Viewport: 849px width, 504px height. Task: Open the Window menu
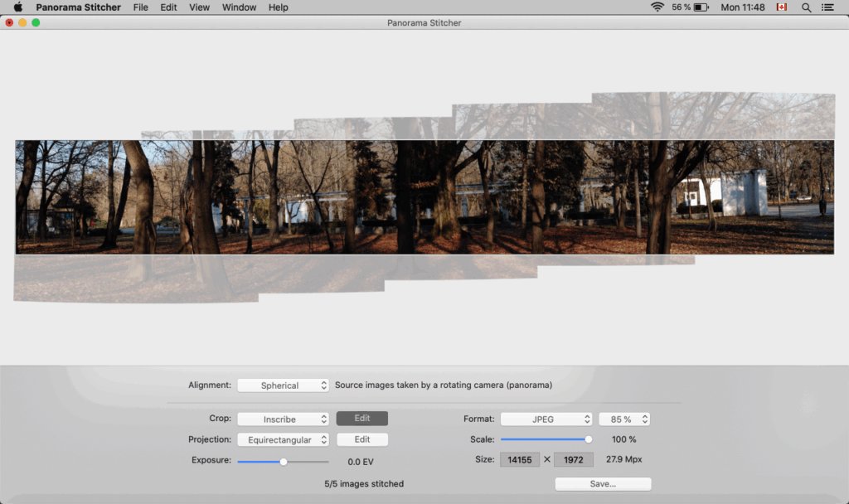[239, 7]
